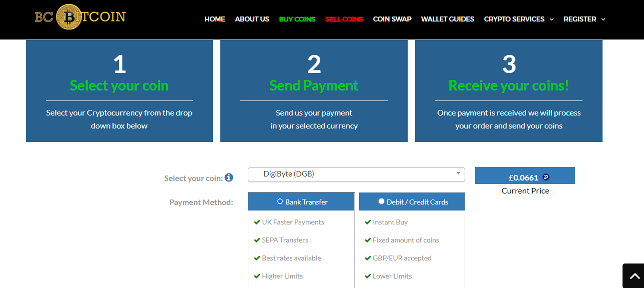Select the Debit / Credit Cards radio button
Screen dimensions: 644x288
[x=381, y=201]
